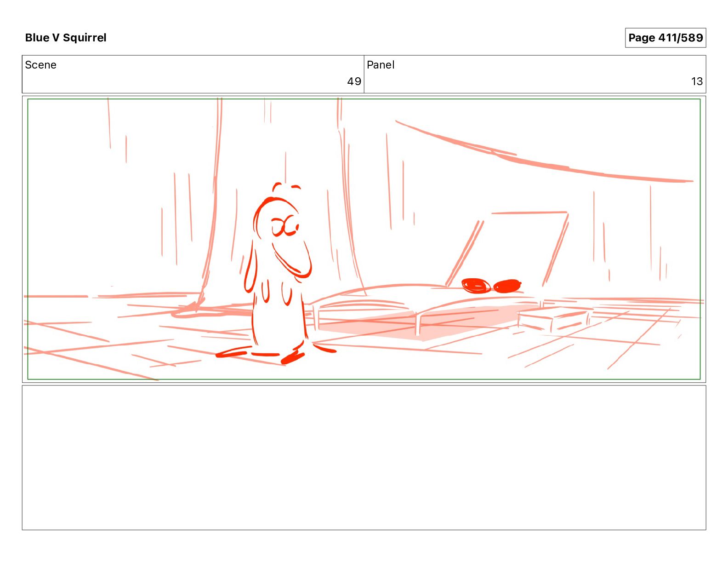The image size is (728, 563).
Task: Click the 'Page 411/589' page indicator
Action: (x=665, y=38)
